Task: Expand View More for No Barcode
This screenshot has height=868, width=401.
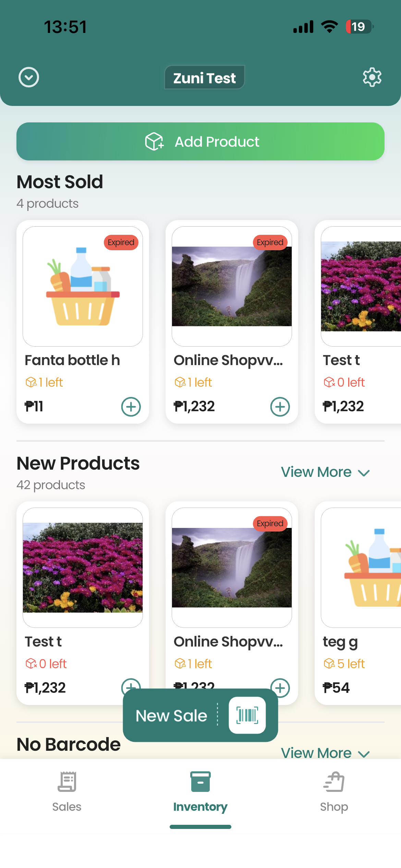Action: (325, 753)
